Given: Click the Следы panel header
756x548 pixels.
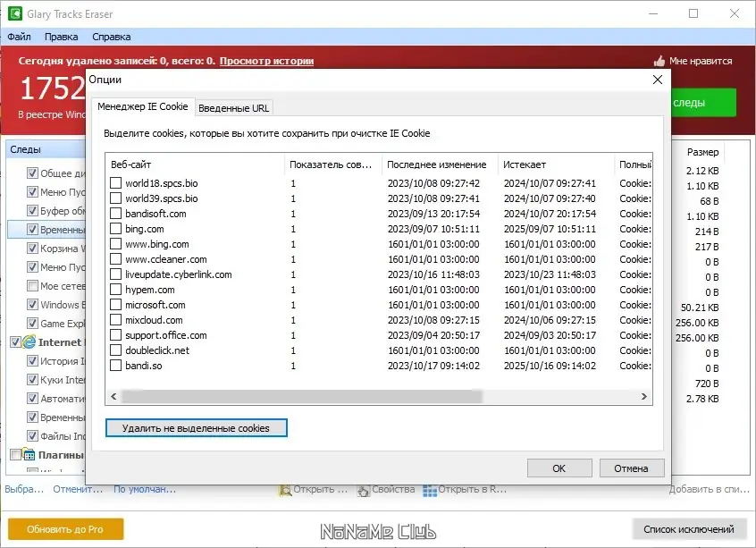Looking at the screenshot, I should tap(46, 149).
